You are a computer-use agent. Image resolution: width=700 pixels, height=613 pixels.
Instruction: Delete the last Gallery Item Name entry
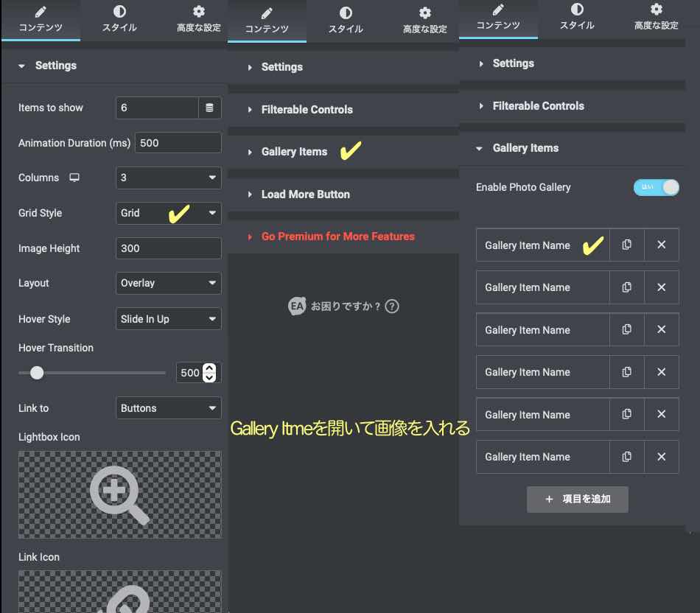click(x=661, y=457)
